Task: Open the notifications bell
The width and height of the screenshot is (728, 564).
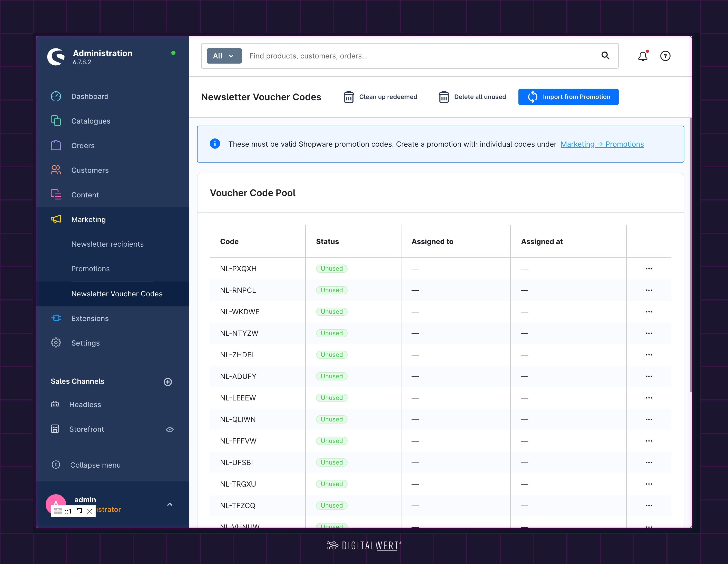Action: point(643,56)
